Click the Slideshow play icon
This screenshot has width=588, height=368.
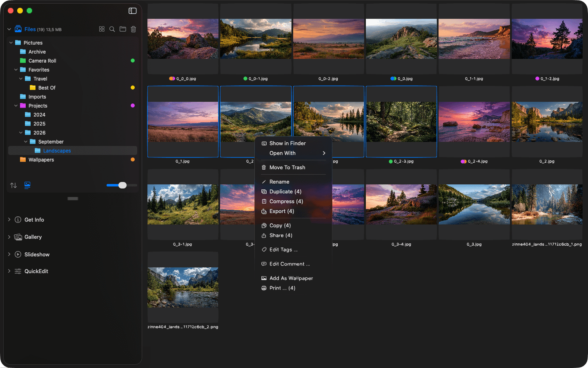(x=18, y=254)
